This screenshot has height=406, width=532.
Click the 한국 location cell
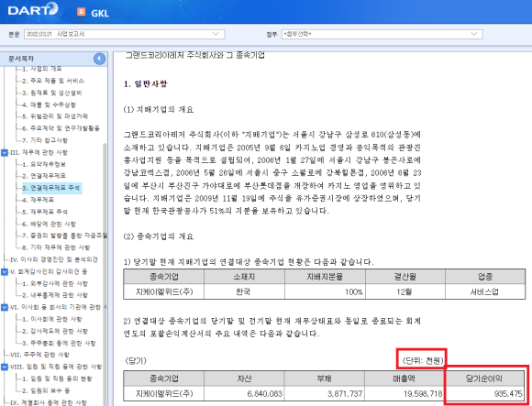coord(243,291)
